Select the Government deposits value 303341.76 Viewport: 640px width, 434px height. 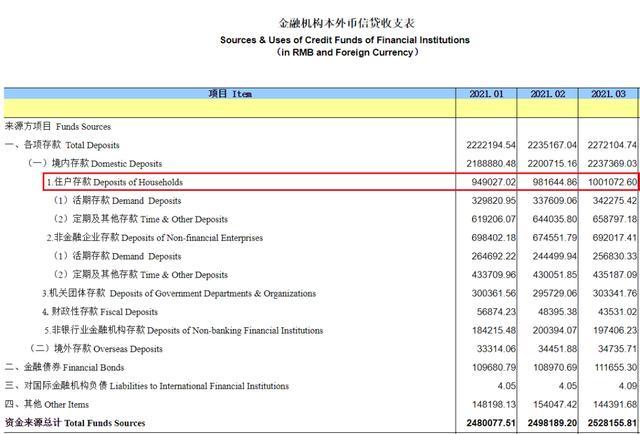click(x=615, y=293)
